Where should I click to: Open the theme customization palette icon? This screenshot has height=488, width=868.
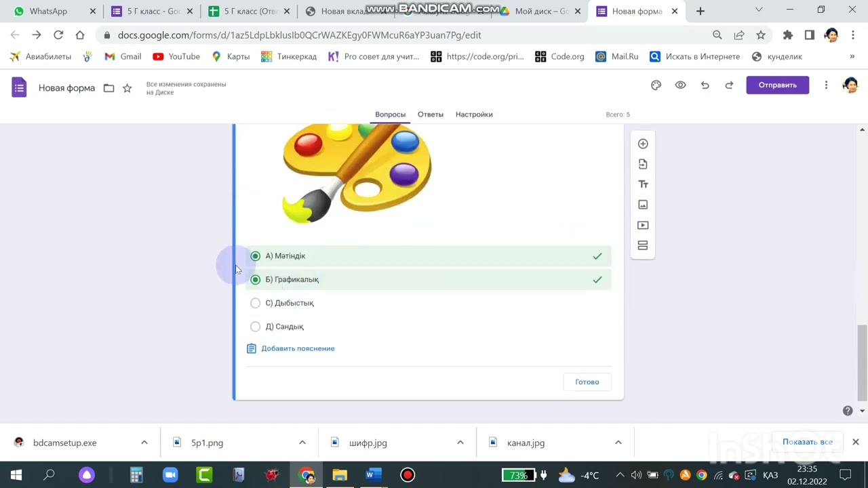point(656,85)
